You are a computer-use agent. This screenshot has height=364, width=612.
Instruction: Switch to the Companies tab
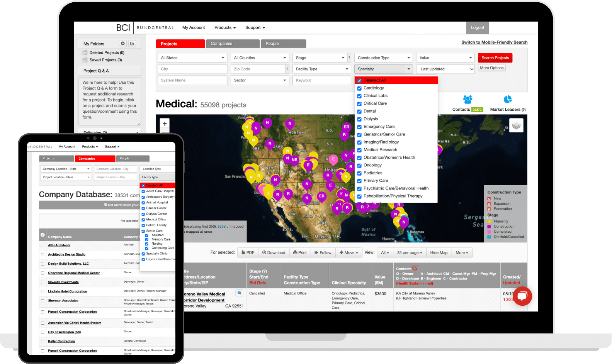pos(233,44)
